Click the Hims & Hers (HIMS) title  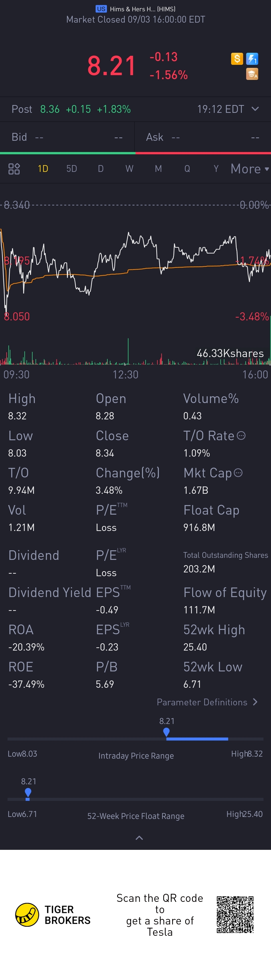click(x=143, y=9)
